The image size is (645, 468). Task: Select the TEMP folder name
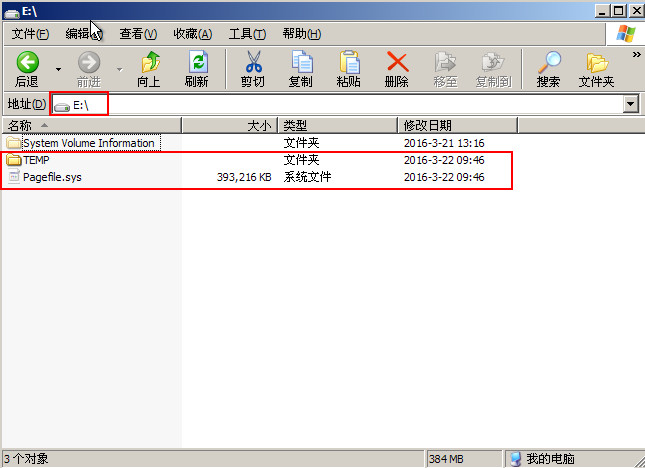click(x=36, y=160)
